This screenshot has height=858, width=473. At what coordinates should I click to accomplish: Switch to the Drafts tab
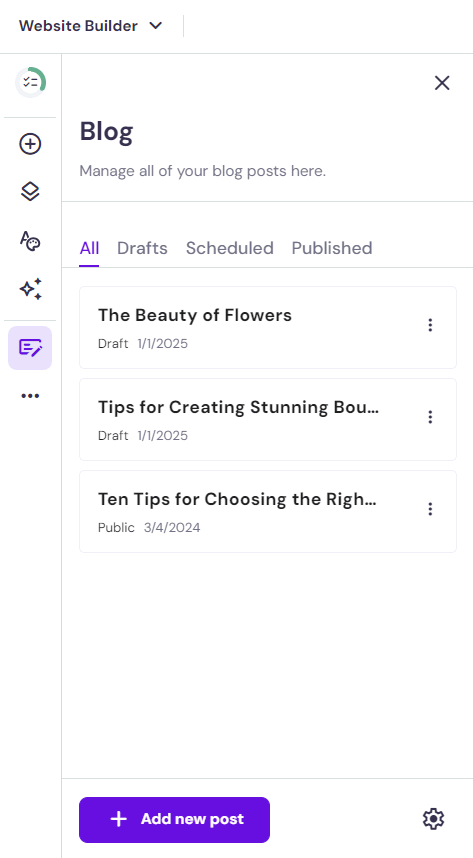[142, 248]
